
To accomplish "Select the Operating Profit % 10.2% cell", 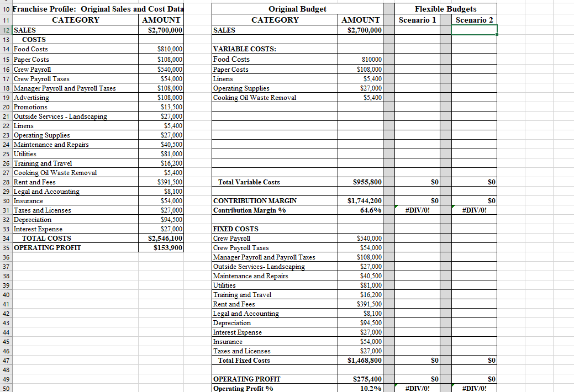I will click(360, 388).
